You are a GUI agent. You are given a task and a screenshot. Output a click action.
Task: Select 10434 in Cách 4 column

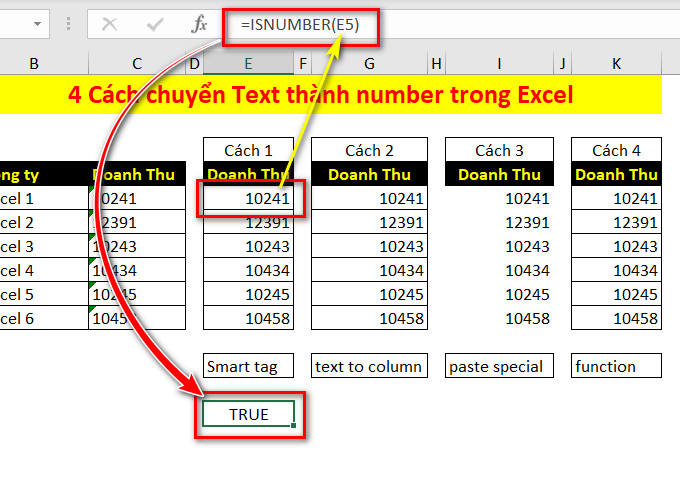pyautogui.click(x=616, y=270)
